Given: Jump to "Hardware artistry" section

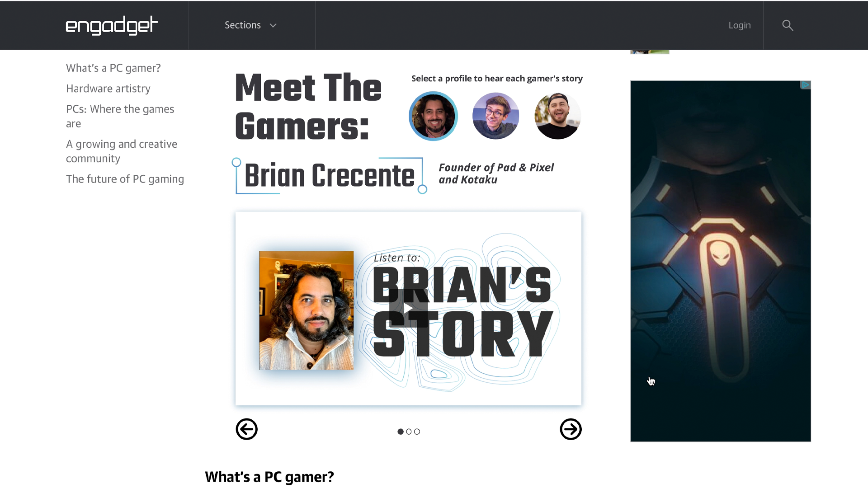Looking at the screenshot, I should [108, 89].
